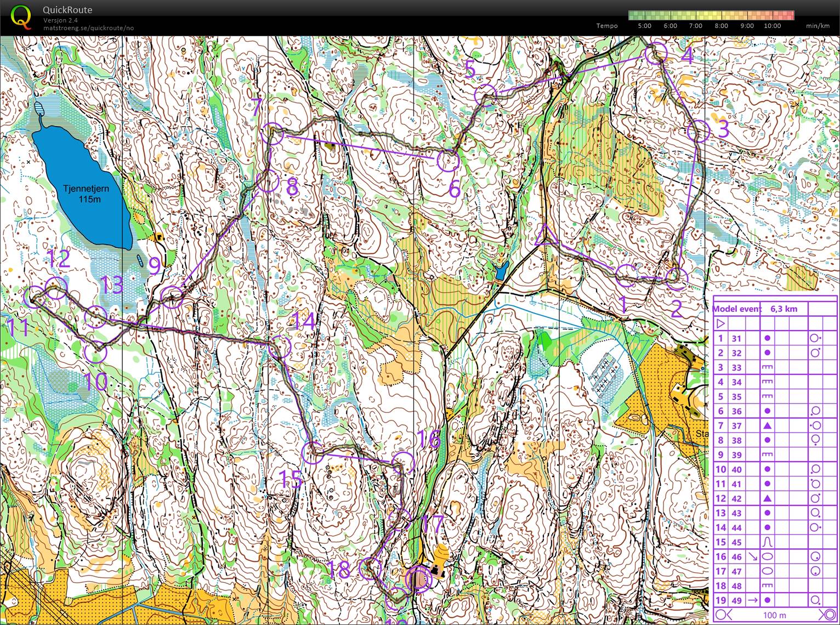Click control circle 14 on the route
Image resolution: width=840 pixels, height=625 pixels.
pyautogui.click(x=280, y=346)
